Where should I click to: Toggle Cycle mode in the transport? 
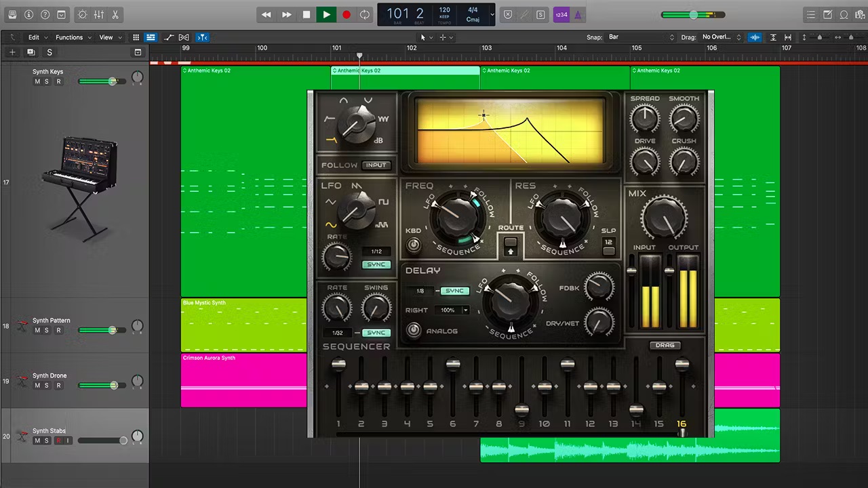[x=365, y=14]
